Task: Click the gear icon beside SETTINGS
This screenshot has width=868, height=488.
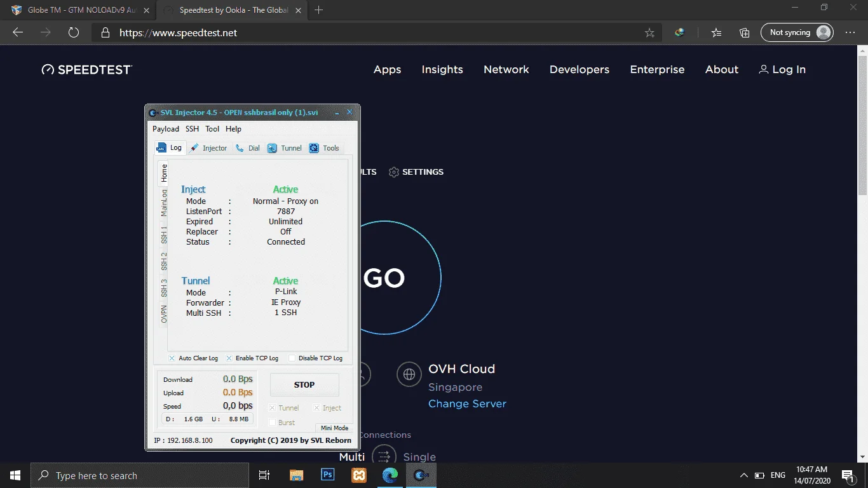Action: click(394, 172)
